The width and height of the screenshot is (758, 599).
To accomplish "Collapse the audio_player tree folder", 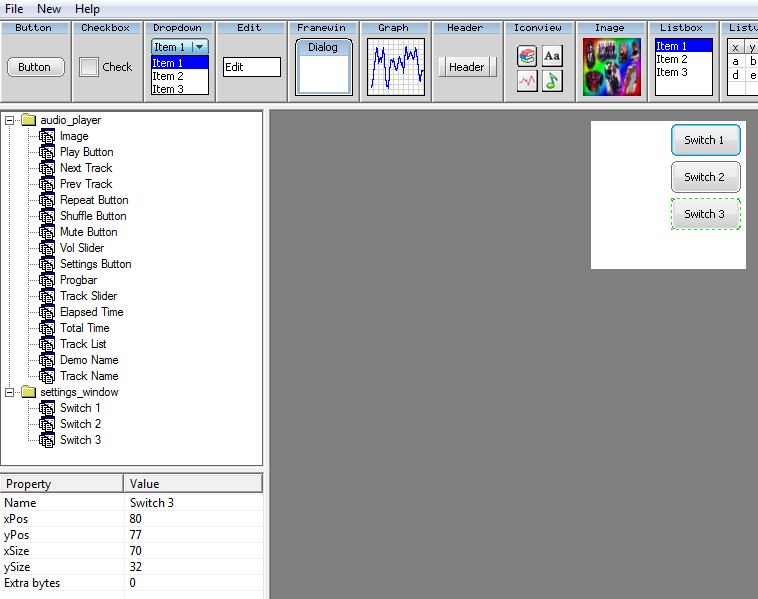I will tap(10, 120).
